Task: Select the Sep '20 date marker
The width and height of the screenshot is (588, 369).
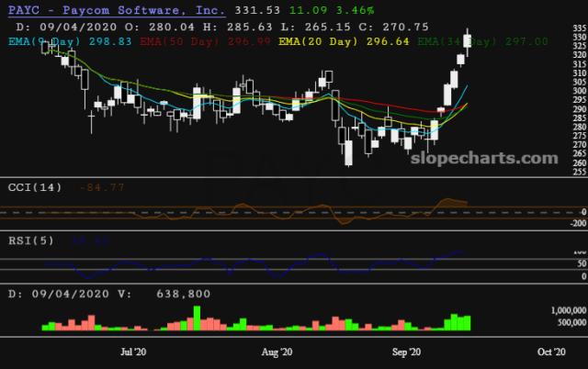Action: tap(407, 352)
